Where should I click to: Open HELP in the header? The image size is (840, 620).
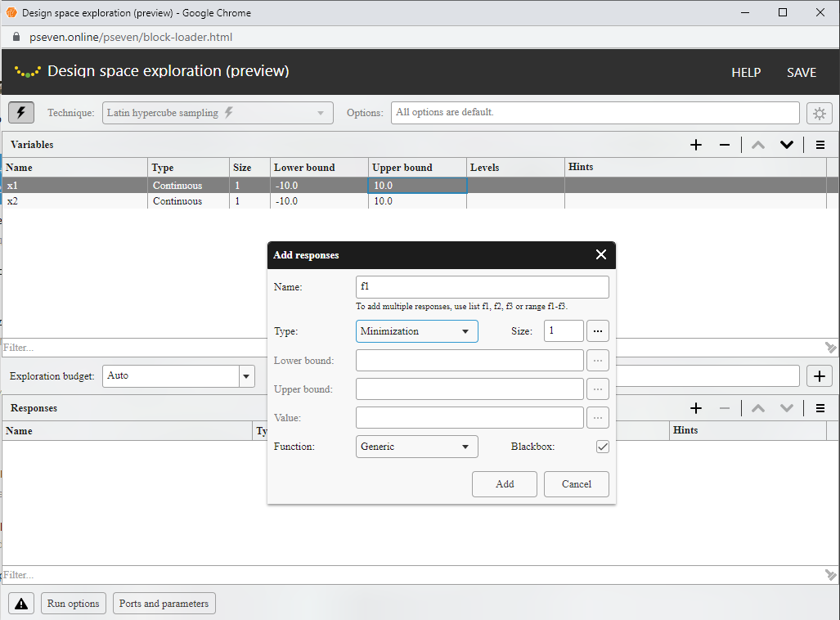pyautogui.click(x=746, y=72)
